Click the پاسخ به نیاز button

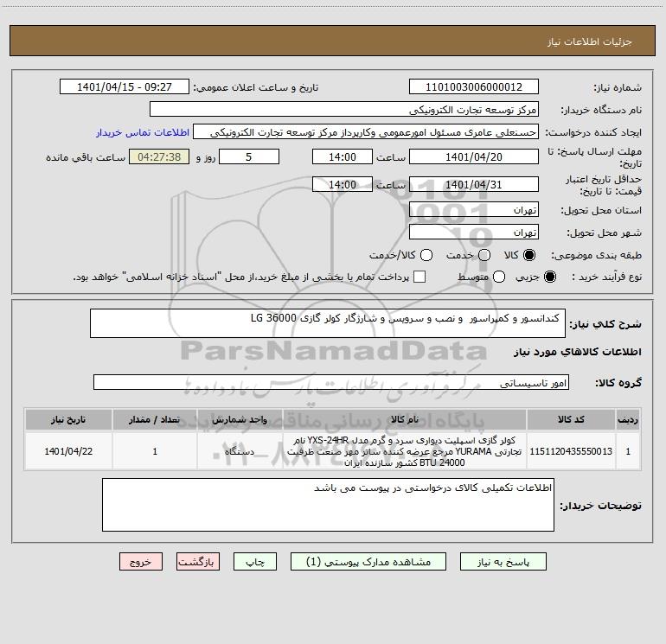click(x=503, y=562)
